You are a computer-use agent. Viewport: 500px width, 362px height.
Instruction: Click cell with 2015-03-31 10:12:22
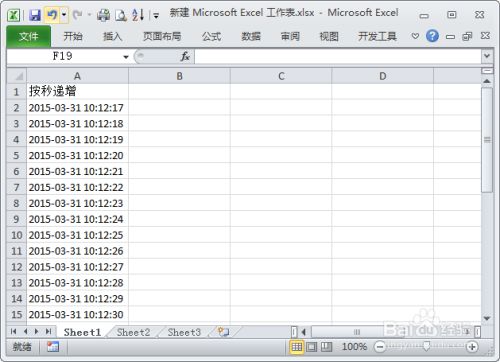coord(77,187)
